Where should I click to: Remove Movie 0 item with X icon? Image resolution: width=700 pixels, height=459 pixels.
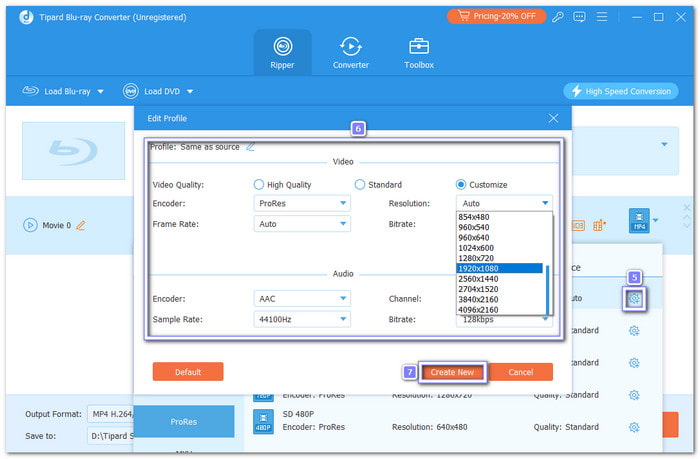click(687, 208)
